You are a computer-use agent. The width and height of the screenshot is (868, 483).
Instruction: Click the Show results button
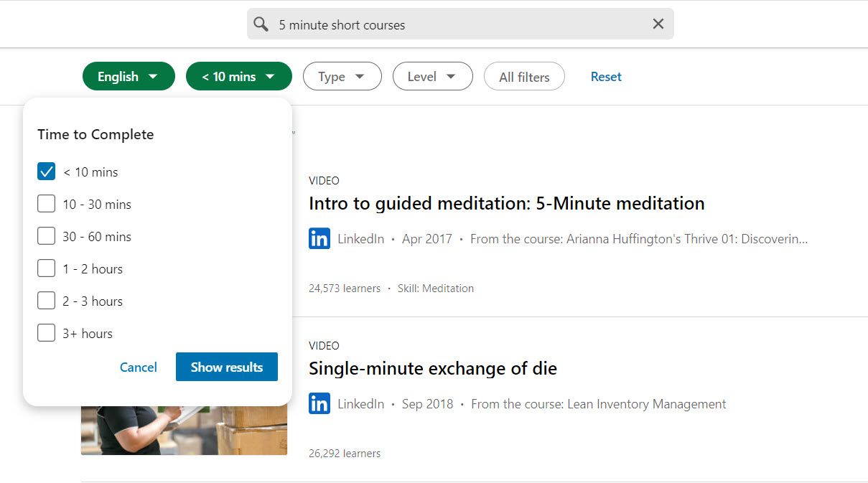coord(226,367)
